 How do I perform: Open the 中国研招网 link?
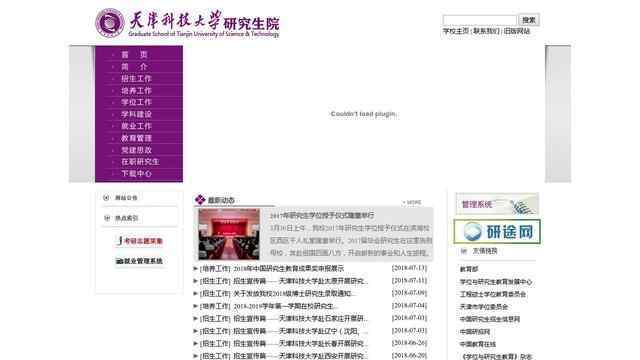(475, 332)
